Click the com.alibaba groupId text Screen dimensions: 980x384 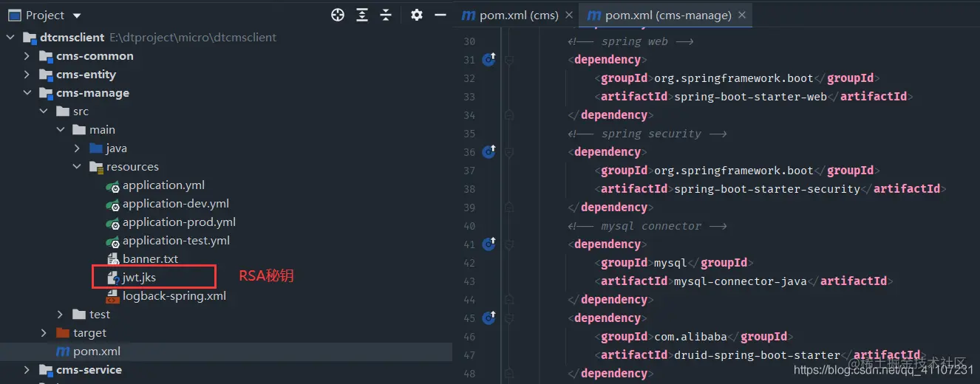pos(690,336)
